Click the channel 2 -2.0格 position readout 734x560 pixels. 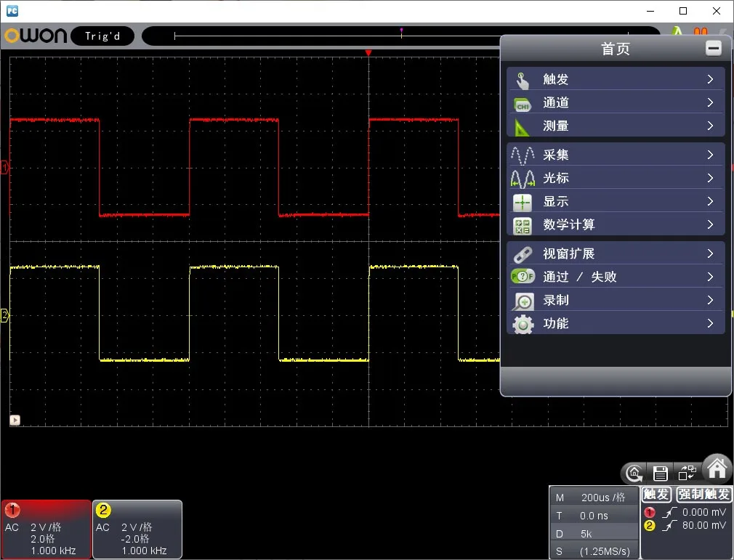135,538
